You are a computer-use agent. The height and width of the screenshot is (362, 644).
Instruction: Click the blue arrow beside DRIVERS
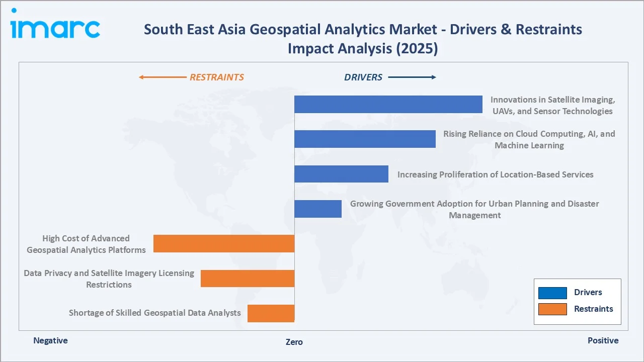coord(412,77)
